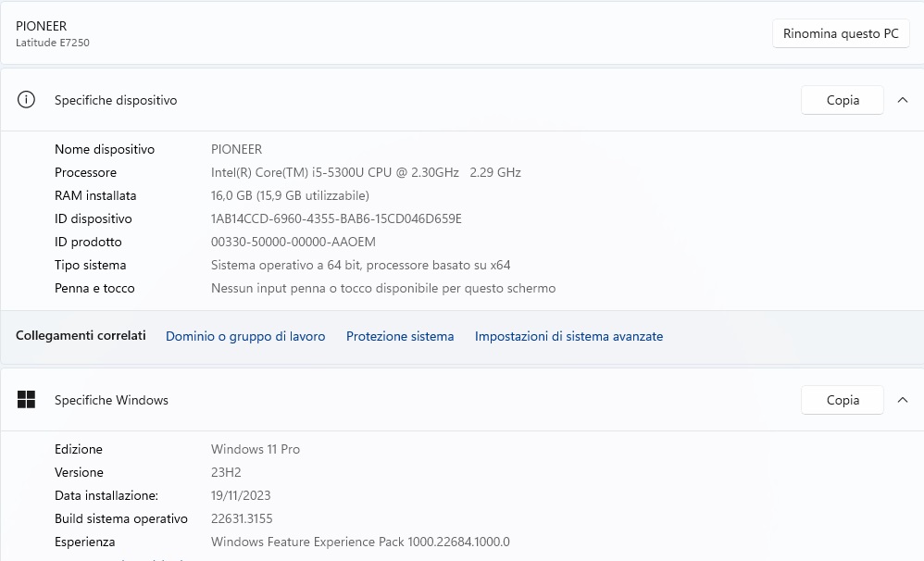Copy Windows specs via Copia in Specifiche Windows
Viewport: 924px width, 561px height.
point(843,400)
